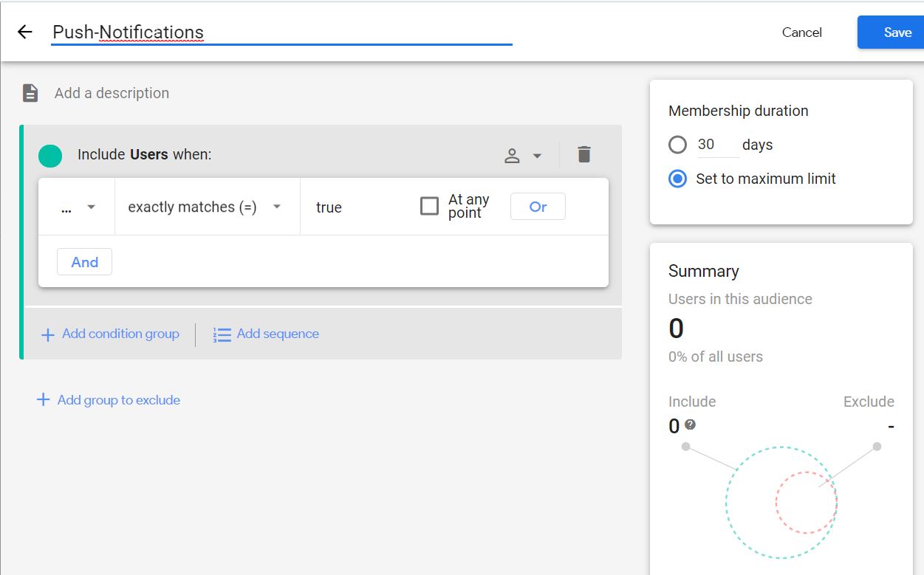This screenshot has height=575, width=924.
Task: Click the Summary heading
Action: (704, 271)
